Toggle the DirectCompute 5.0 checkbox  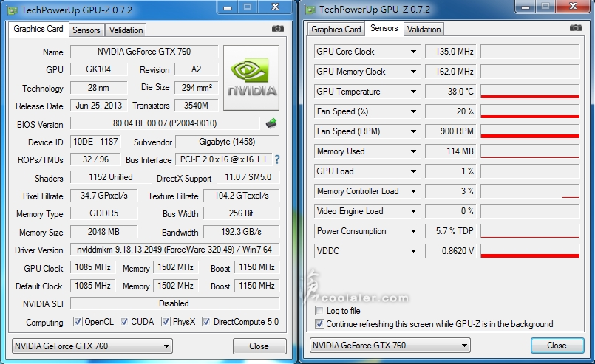206,322
